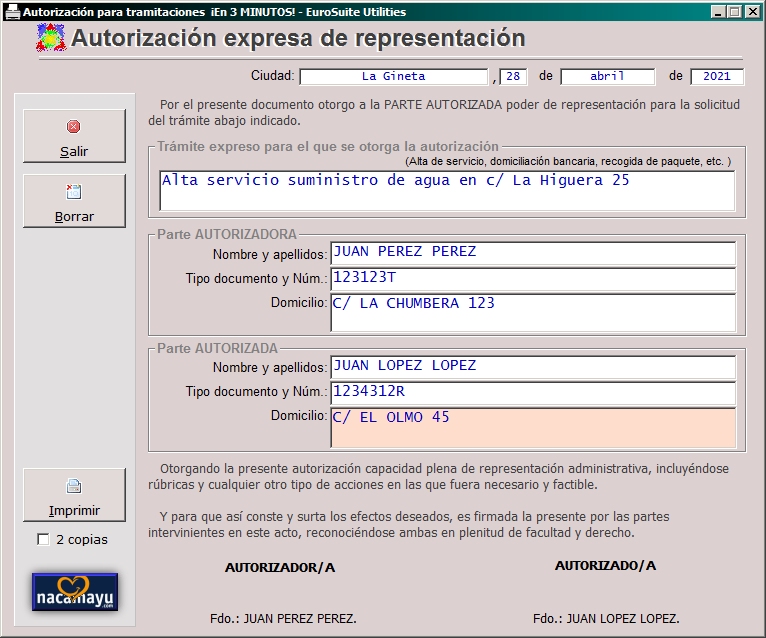The image size is (766, 638).
Task: Click highlighted address field C/ EL OLMO 45
Action: click(x=533, y=427)
